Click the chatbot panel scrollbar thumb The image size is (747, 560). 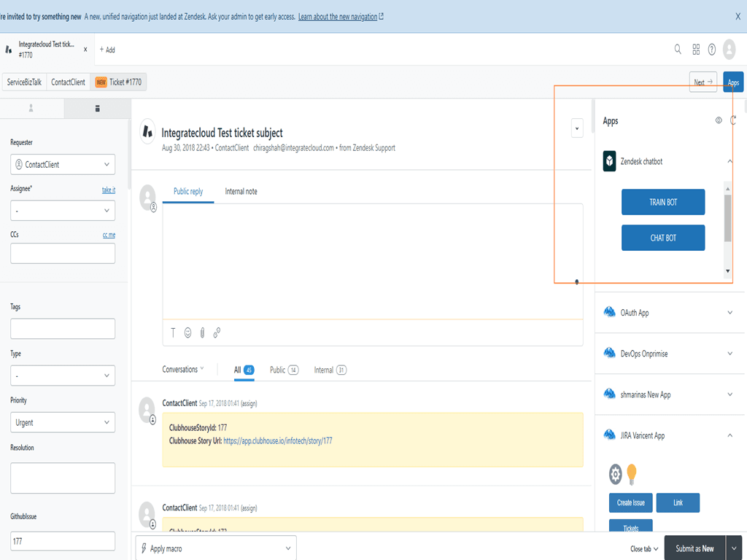[727, 218]
